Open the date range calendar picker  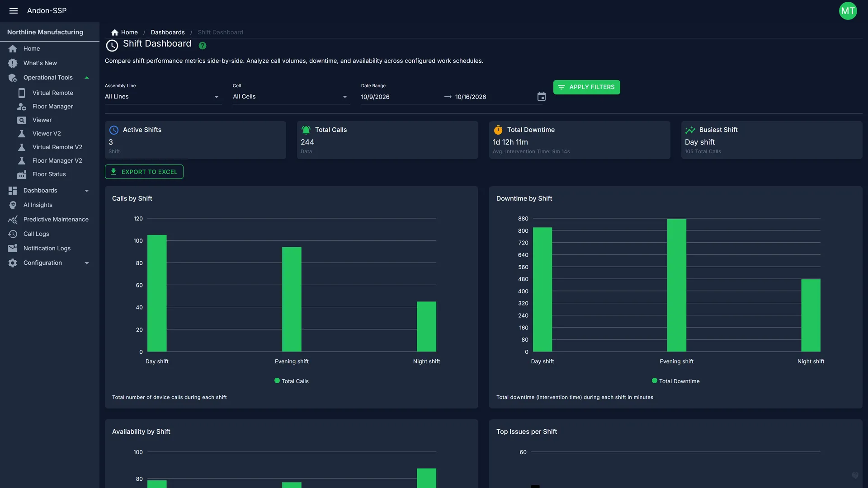(x=542, y=97)
